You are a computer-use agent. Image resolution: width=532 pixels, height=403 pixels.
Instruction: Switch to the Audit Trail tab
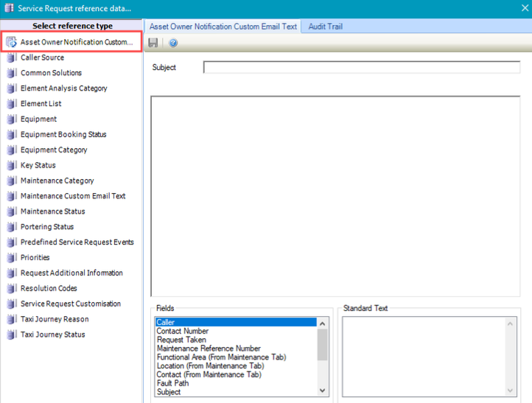tap(325, 27)
